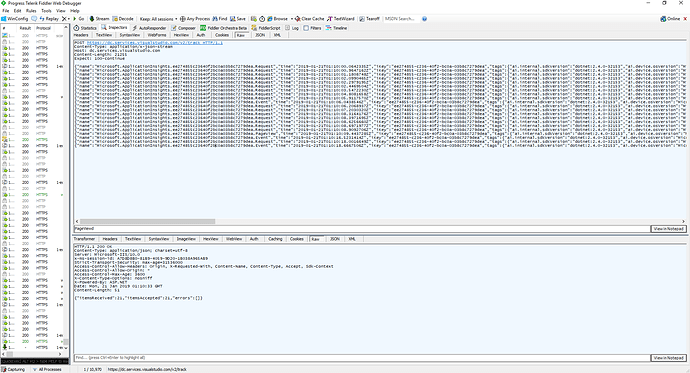
Task: Open the Filters tab
Action: tap(312, 28)
